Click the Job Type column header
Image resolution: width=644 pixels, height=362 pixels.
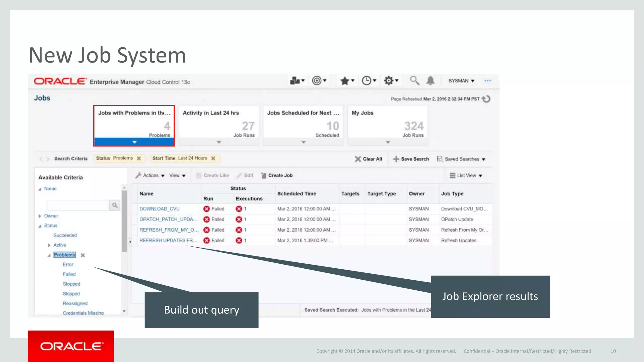(x=452, y=194)
